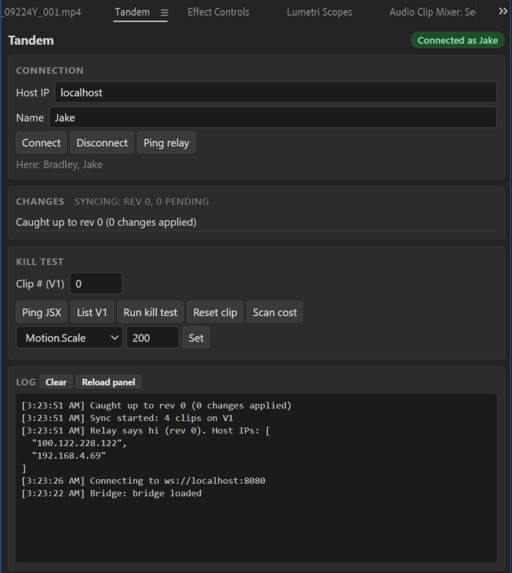Screen dimensions: 512x573
Task: Click log line 'Sync started: 4 clips on V1'
Action: 127,418
